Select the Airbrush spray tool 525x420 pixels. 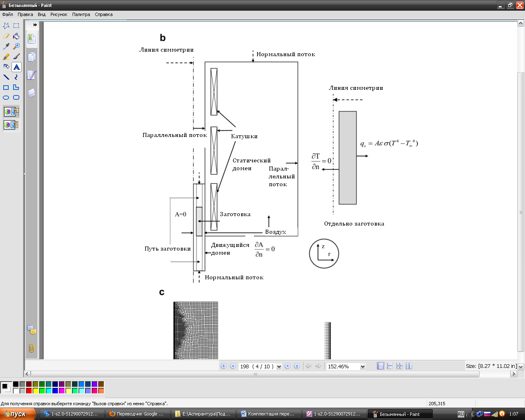pos(6,67)
